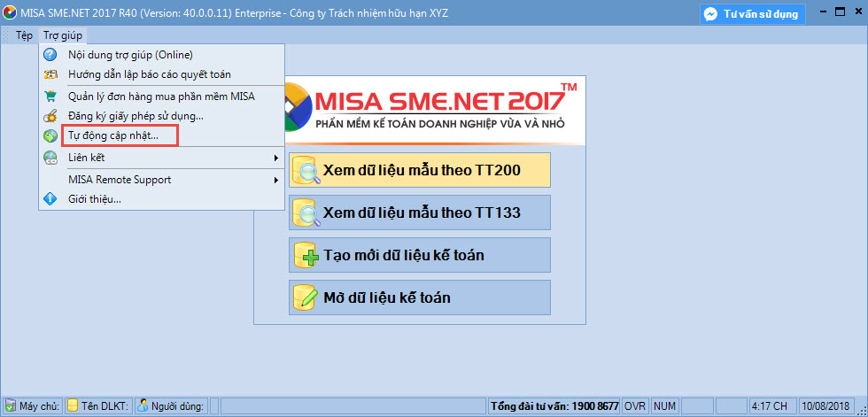868x417 pixels.
Task: Maximize the MISA window
Action: (840, 12)
